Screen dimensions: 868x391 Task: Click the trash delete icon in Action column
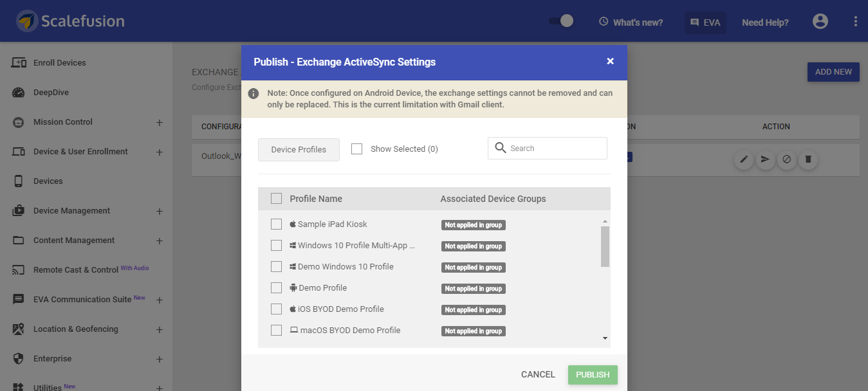[808, 159]
